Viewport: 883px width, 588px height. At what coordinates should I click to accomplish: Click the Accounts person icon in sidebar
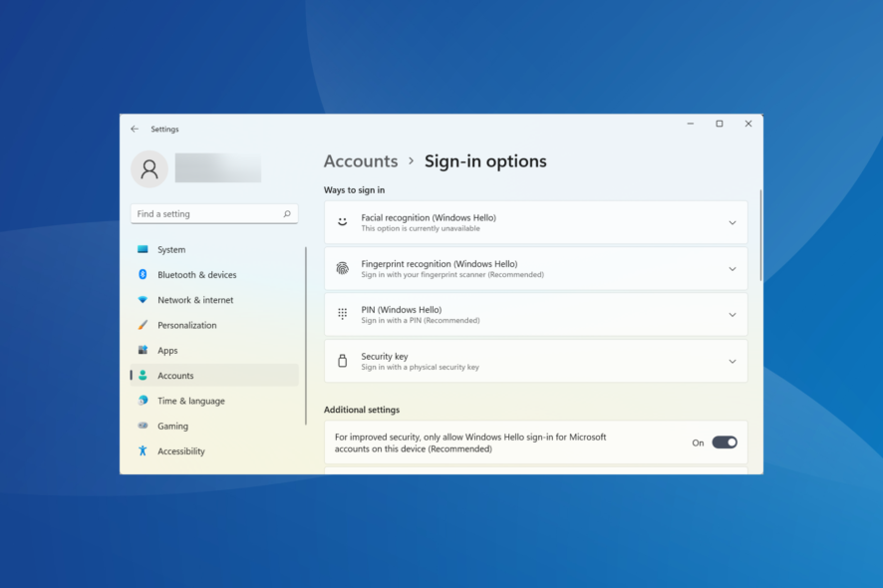click(144, 375)
